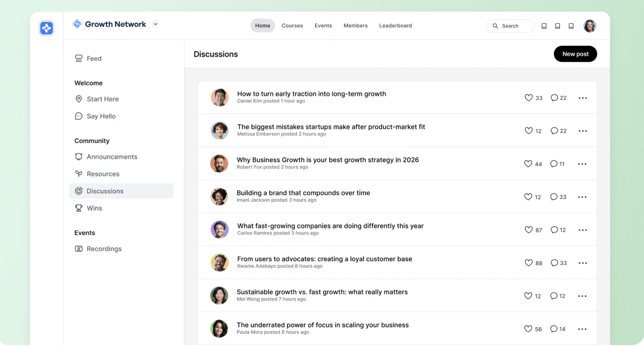
Task: Click the middle icon right of Search
Action: point(557,26)
